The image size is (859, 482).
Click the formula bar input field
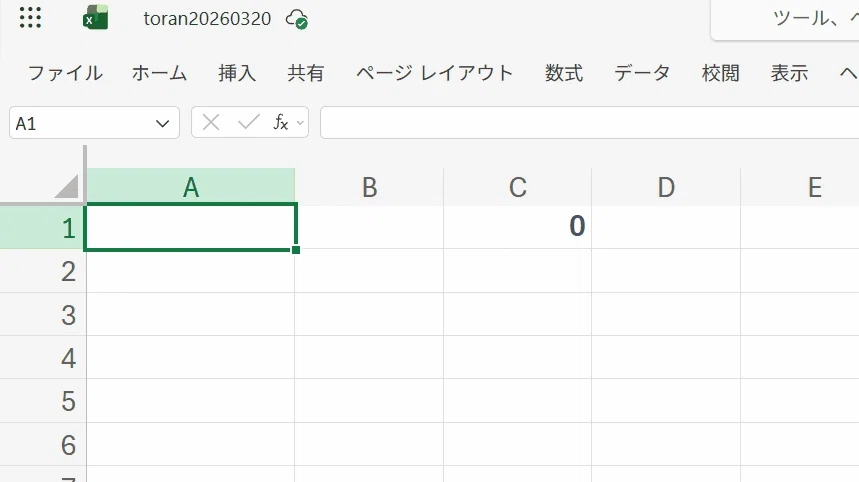(x=589, y=123)
